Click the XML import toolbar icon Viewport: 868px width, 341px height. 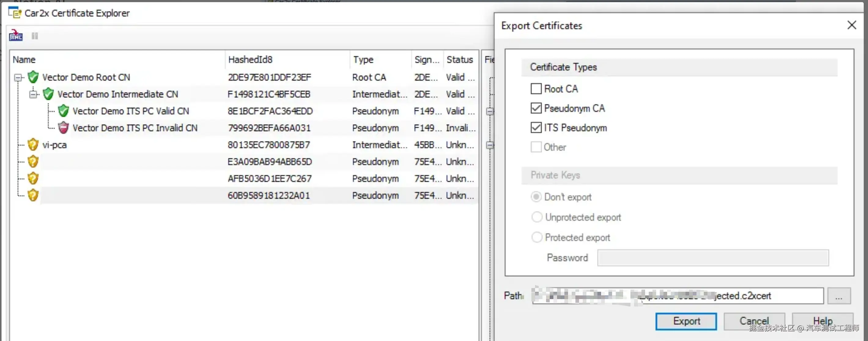(16, 35)
